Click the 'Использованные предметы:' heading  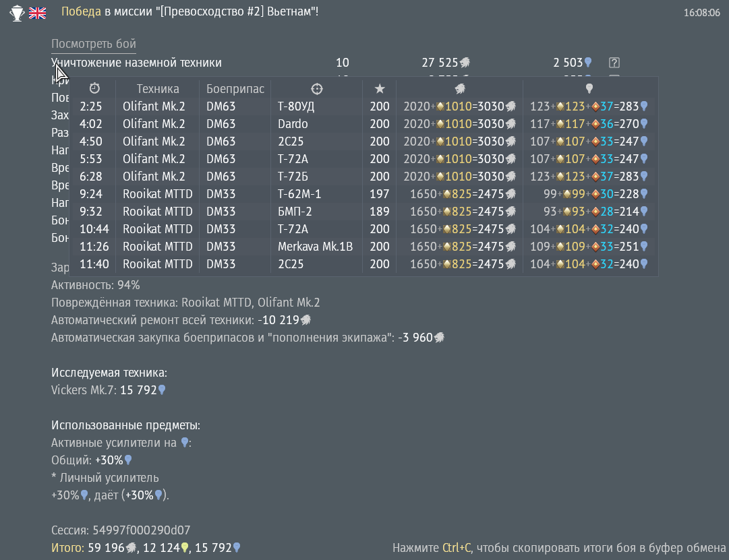(x=125, y=425)
